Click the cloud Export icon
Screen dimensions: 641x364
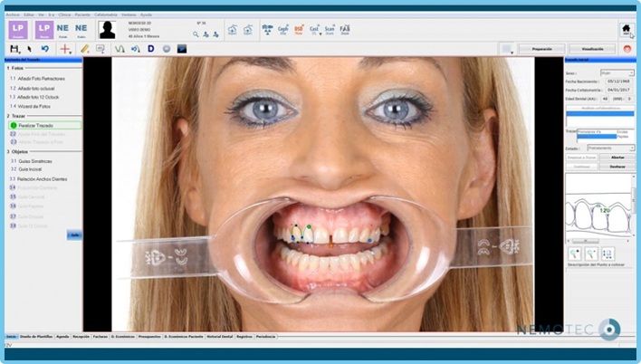[x=248, y=30]
